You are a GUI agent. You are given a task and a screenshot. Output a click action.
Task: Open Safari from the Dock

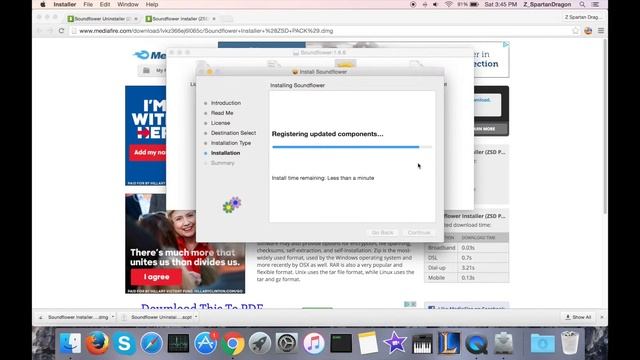(151, 343)
